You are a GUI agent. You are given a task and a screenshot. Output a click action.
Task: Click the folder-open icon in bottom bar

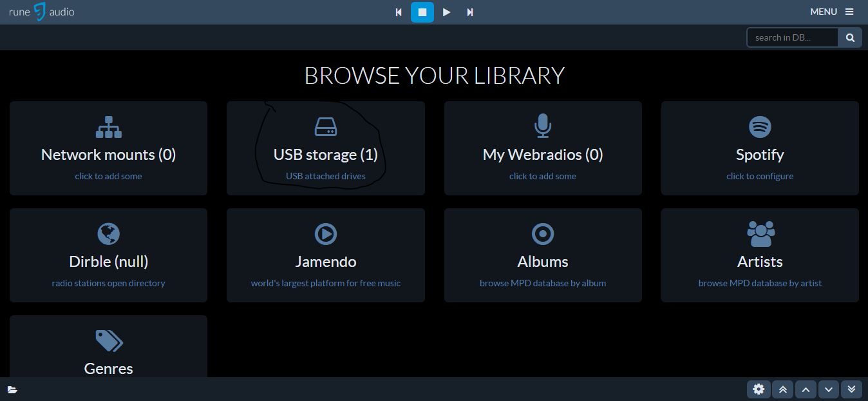12,389
